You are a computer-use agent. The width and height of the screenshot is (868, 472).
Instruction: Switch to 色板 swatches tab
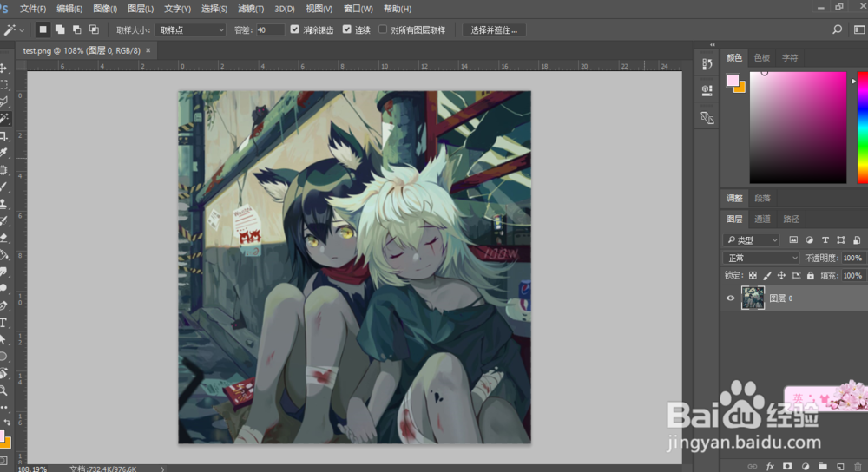[x=762, y=57]
